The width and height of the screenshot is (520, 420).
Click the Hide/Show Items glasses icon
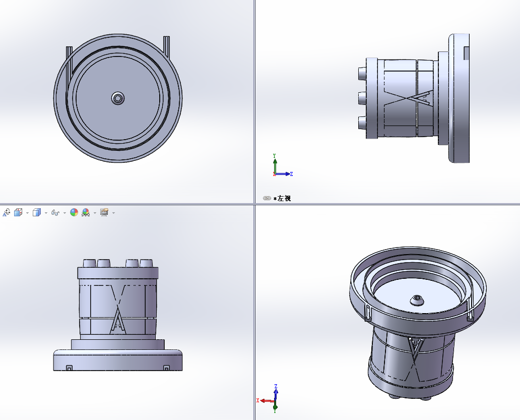pos(55,213)
